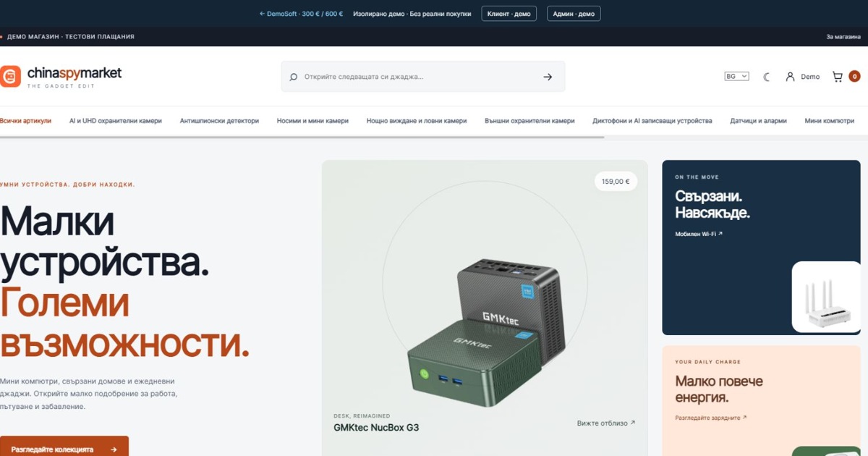Image resolution: width=868 pixels, height=456 pixels.
Task: Open Носими и мини камери category
Action: (x=312, y=121)
